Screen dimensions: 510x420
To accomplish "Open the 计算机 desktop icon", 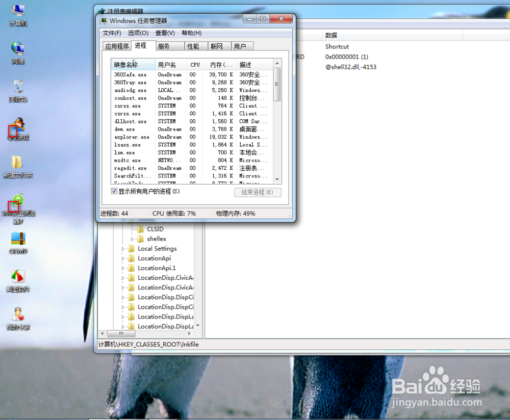I will click(x=18, y=15).
